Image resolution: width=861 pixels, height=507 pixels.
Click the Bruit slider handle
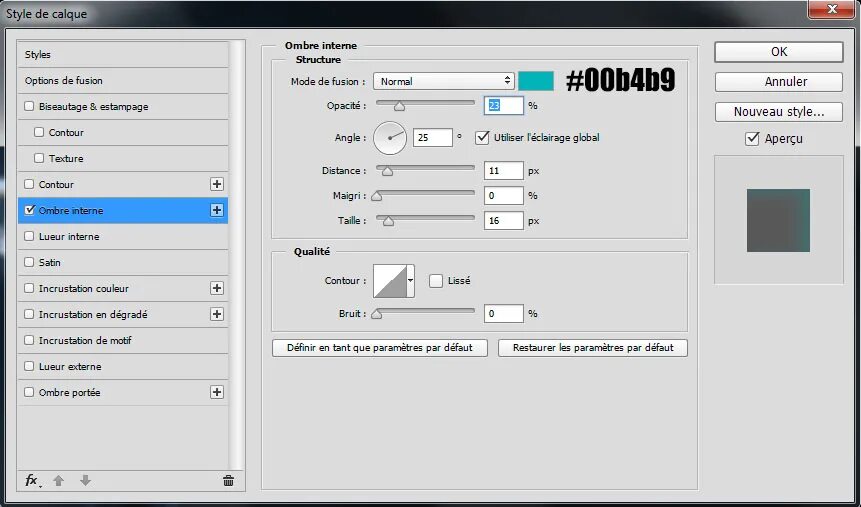(x=377, y=314)
